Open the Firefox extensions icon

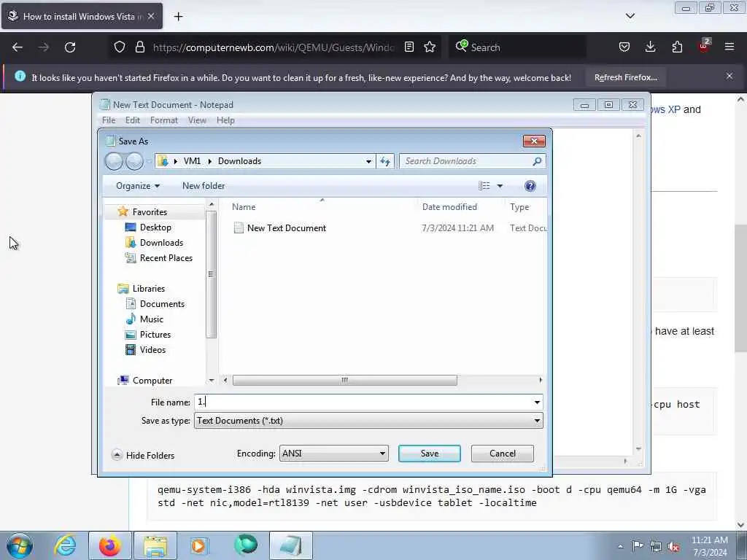coord(677,47)
